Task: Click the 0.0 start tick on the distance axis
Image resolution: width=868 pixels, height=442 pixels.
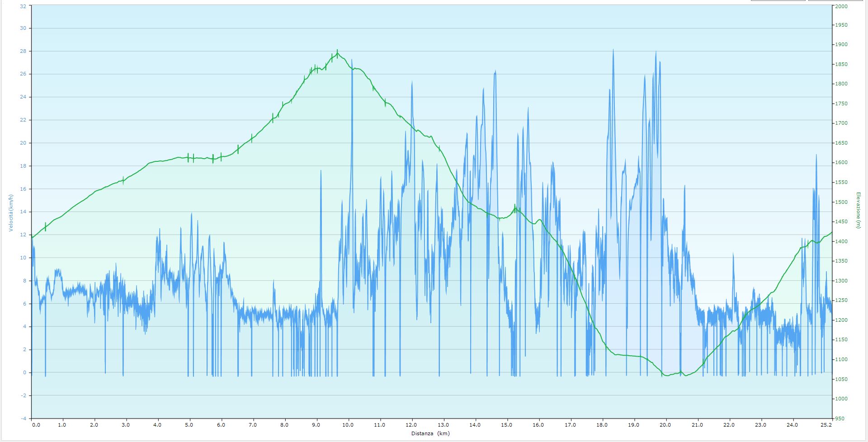Action: pyautogui.click(x=36, y=425)
